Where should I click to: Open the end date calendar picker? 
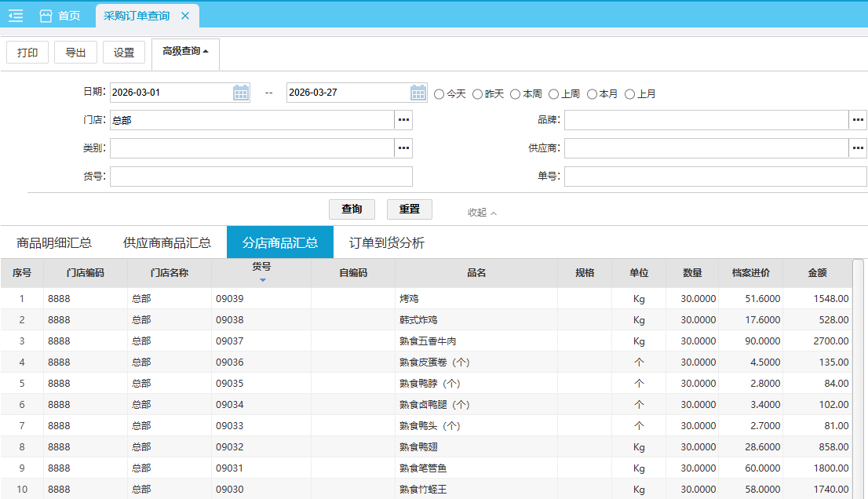418,93
